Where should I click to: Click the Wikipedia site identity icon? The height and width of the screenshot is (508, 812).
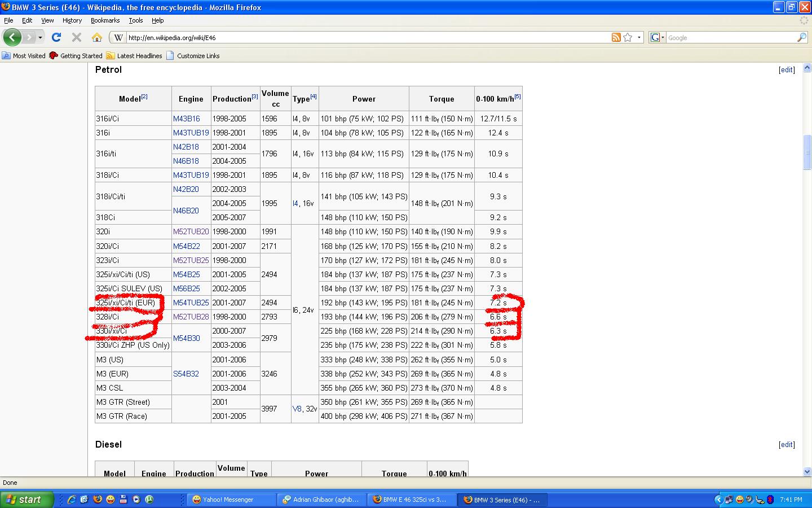(118, 38)
